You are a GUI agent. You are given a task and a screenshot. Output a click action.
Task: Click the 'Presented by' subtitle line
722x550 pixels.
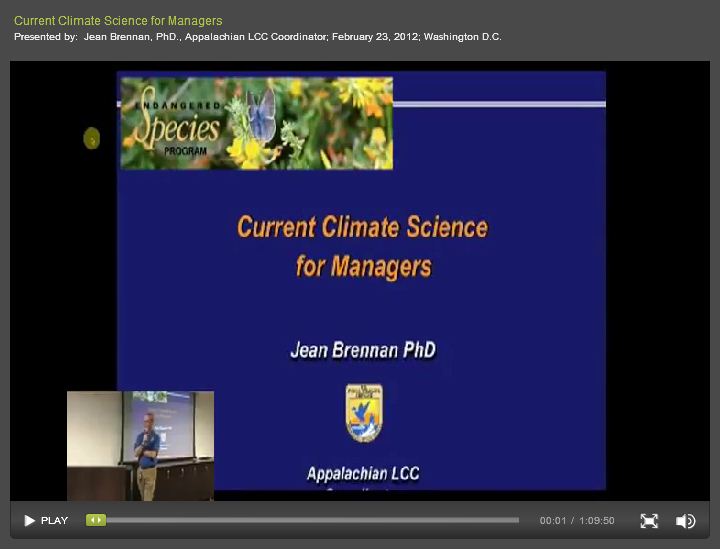coord(258,37)
